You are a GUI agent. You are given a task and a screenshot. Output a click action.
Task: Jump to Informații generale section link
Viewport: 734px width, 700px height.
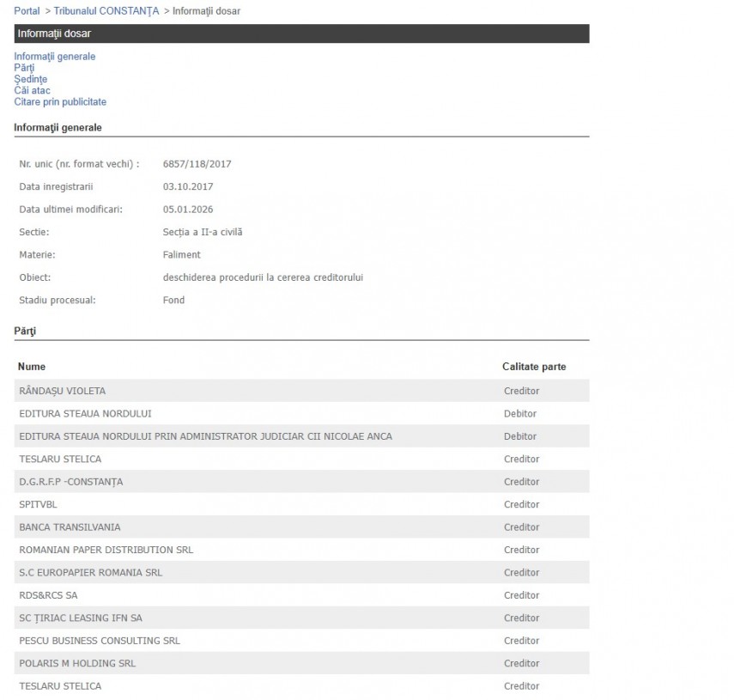pyautogui.click(x=55, y=57)
